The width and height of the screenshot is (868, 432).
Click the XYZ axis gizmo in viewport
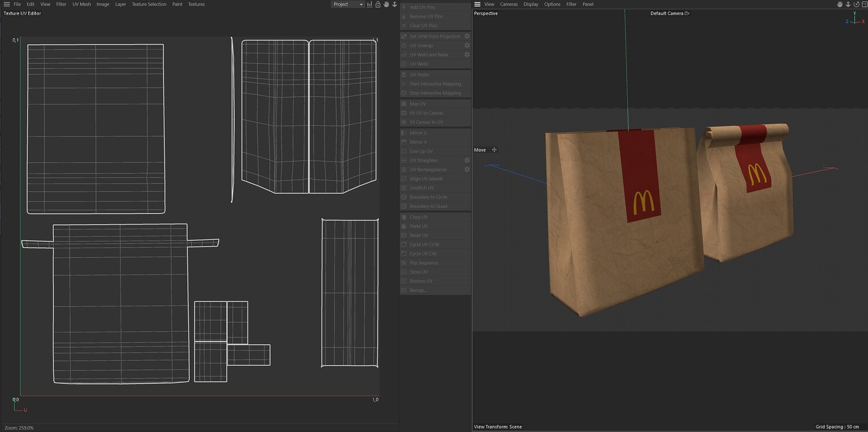coord(855,19)
